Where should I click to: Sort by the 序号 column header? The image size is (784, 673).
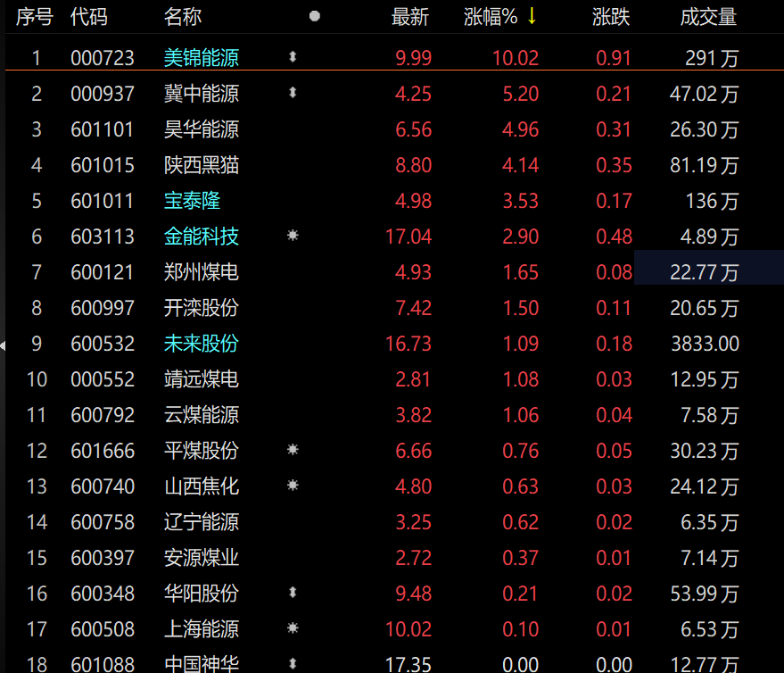point(35,17)
